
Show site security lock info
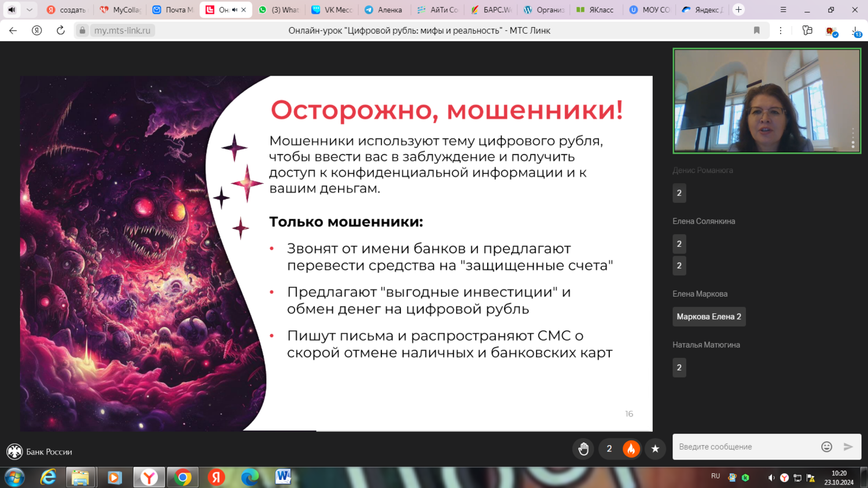point(83,30)
